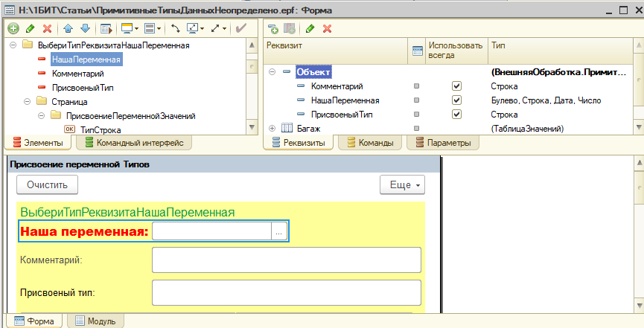Screen dimensions: 644x328
Task: Expand the Багаж attribute row
Action: tap(272, 129)
